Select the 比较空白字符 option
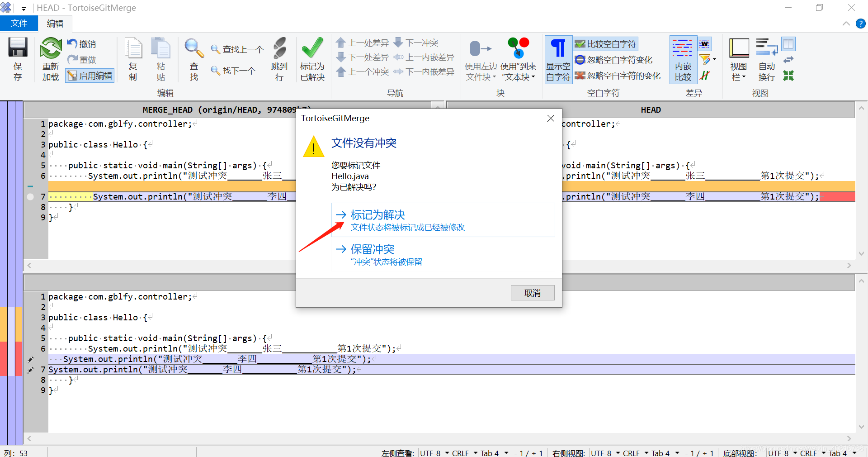 (x=606, y=44)
